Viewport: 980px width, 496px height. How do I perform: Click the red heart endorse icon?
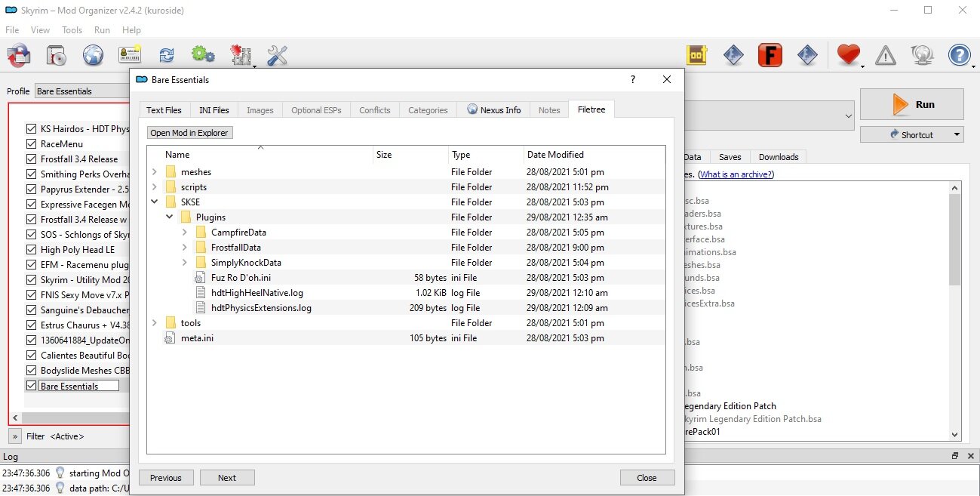849,55
